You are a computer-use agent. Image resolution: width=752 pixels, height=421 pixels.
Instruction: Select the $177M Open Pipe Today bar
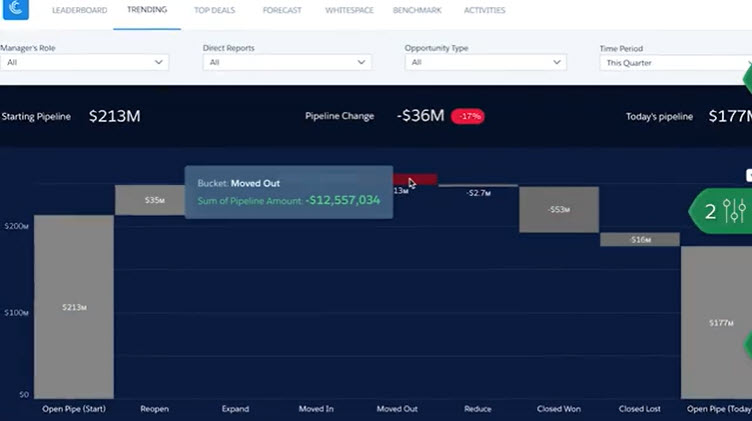click(x=716, y=322)
